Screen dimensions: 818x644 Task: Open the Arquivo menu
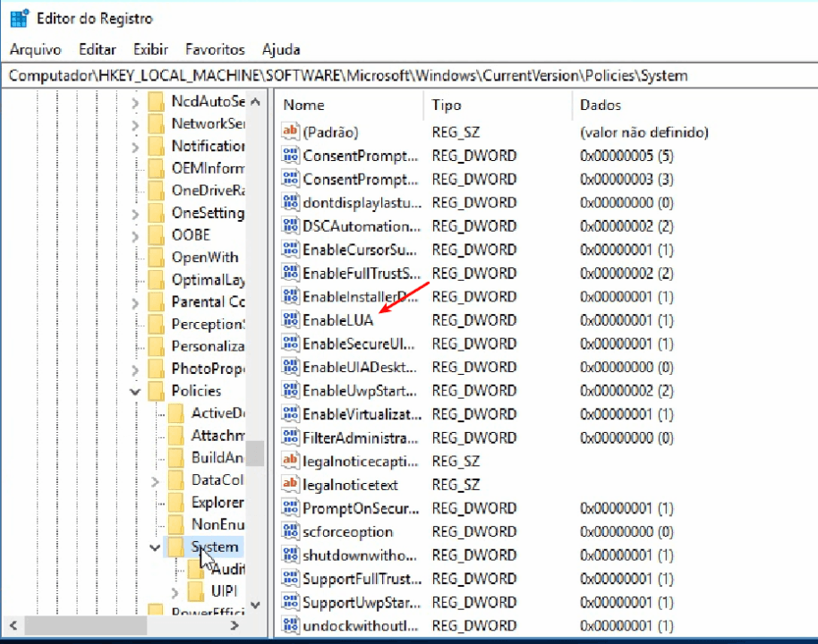[36, 49]
